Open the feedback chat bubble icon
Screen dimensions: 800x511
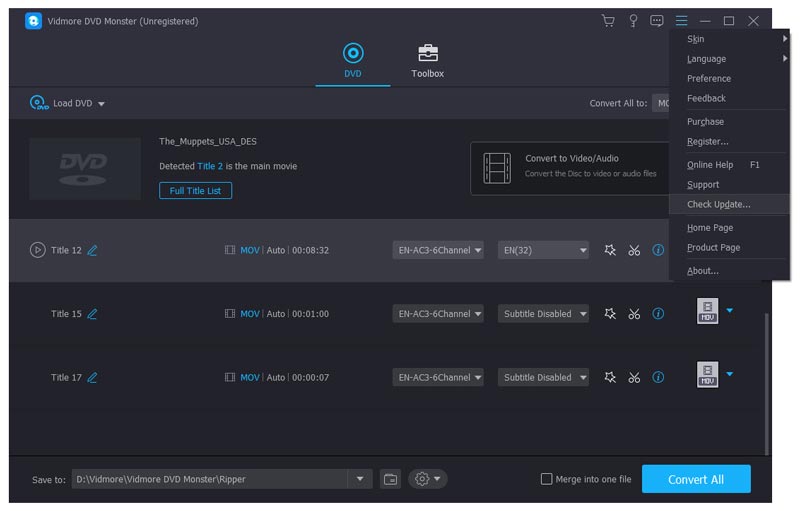pyautogui.click(x=657, y=21)
